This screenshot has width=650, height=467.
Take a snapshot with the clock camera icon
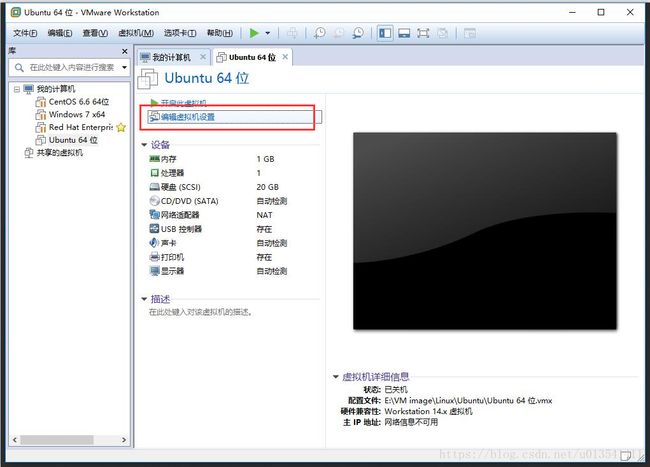pyautogui.click(x=319, y=33)
